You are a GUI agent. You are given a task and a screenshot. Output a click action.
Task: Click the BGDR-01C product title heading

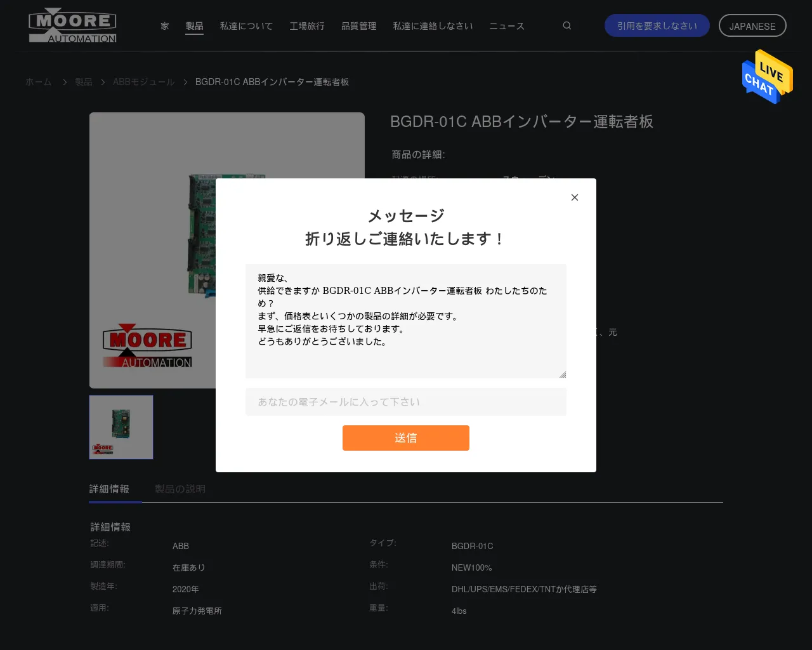coord(521,121)
